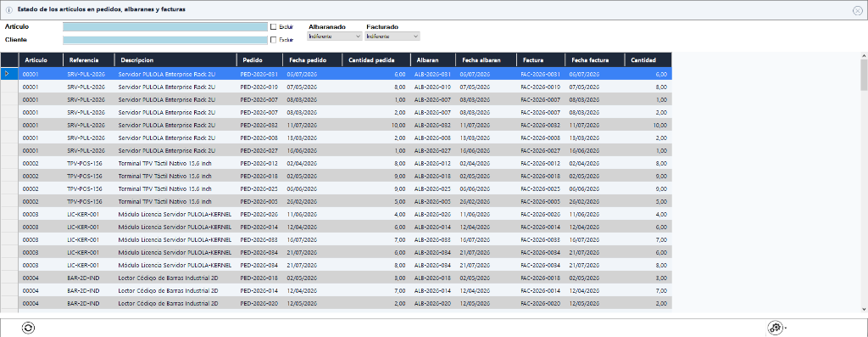This screenshot has width=868, height=337.
Task: Click invoice cell FAC-2026-0012
Action: (x=541, y=163)
